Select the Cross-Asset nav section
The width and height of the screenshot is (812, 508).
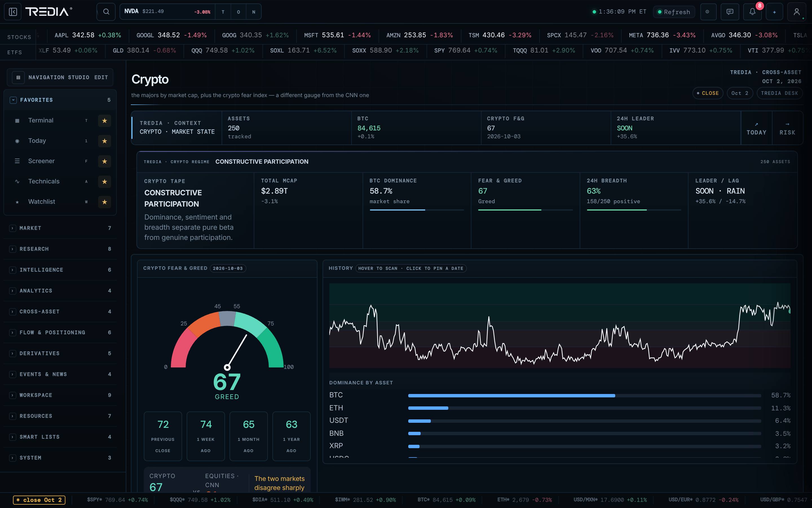tap(60, 312)
